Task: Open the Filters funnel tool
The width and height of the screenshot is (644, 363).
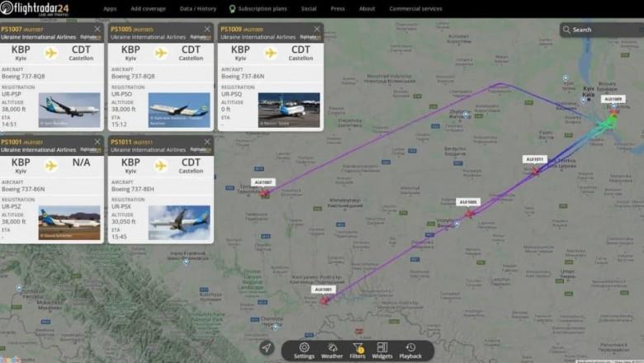Action: (x=358, y=351)
